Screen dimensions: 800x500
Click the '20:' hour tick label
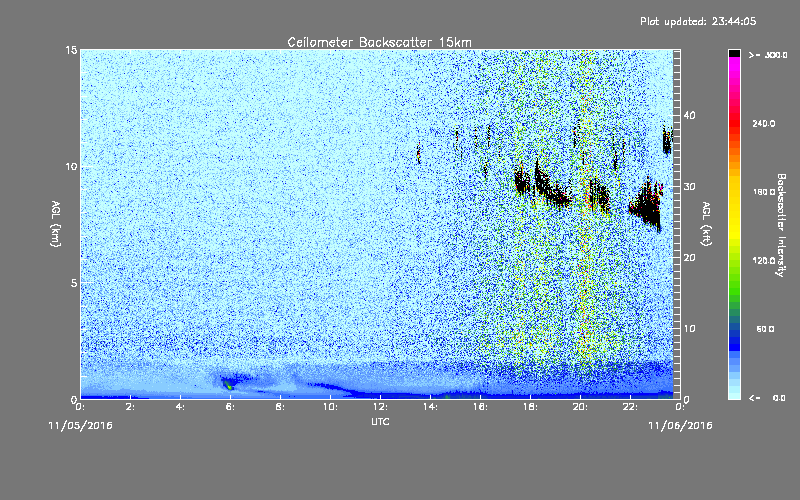coord(580,407)
